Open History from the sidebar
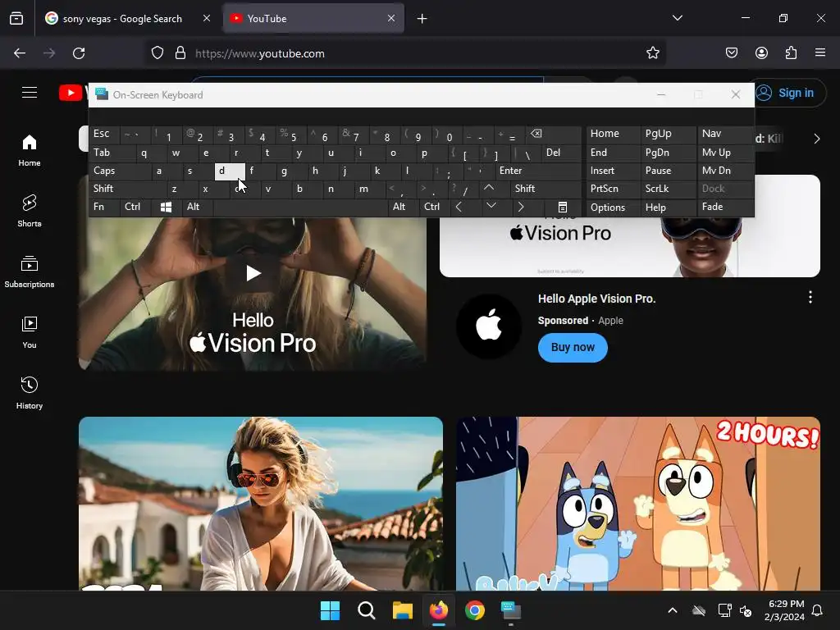 [30, 393]
